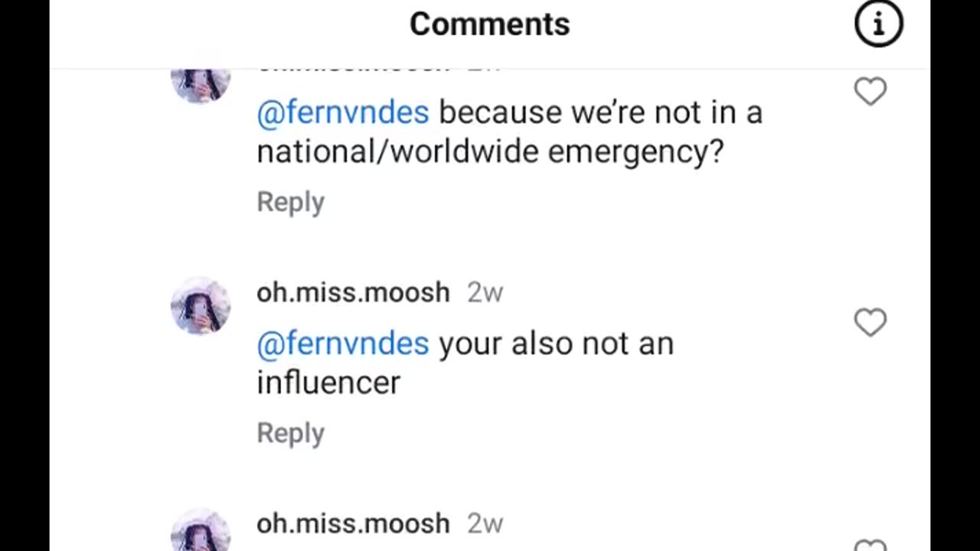
Task: Like the 'not an influencer' comment
Action: click(x=871, y=323)
